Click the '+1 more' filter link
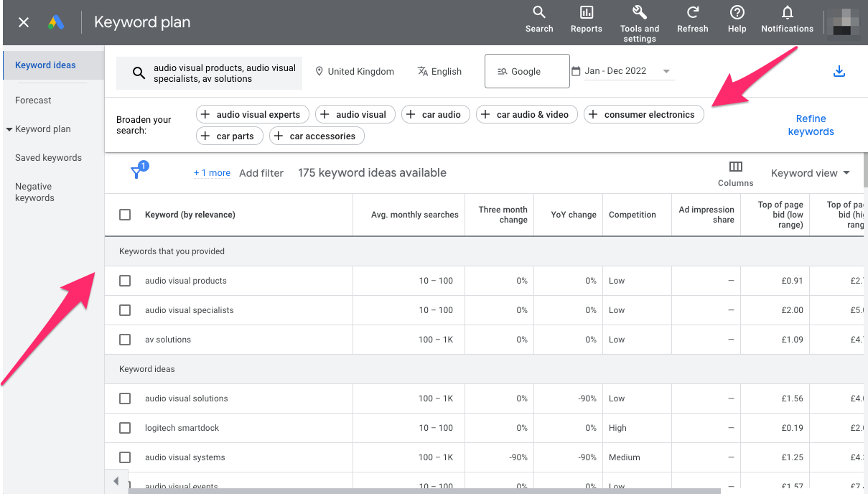 212,173
